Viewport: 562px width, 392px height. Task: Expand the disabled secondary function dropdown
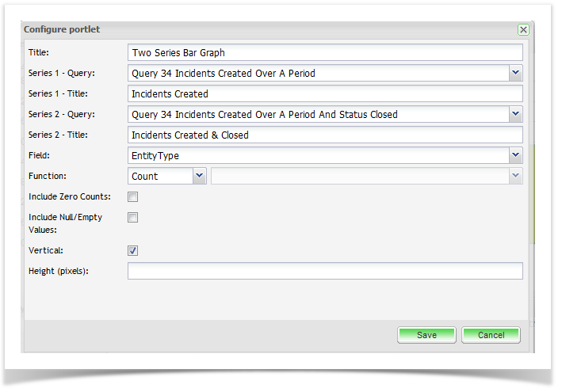[x=515, y=177]
